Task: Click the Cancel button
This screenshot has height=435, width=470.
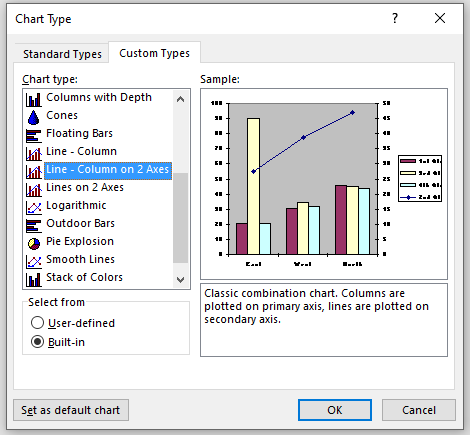Action: tap(419, 410)
